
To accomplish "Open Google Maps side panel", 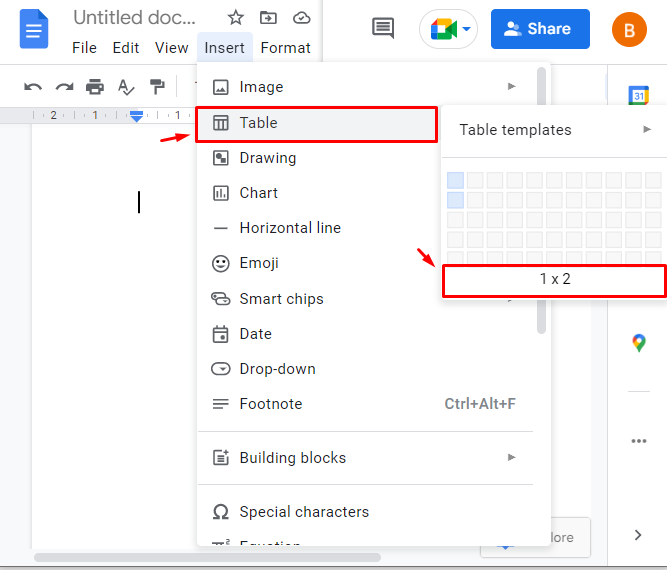I will (x=638, y=343).
